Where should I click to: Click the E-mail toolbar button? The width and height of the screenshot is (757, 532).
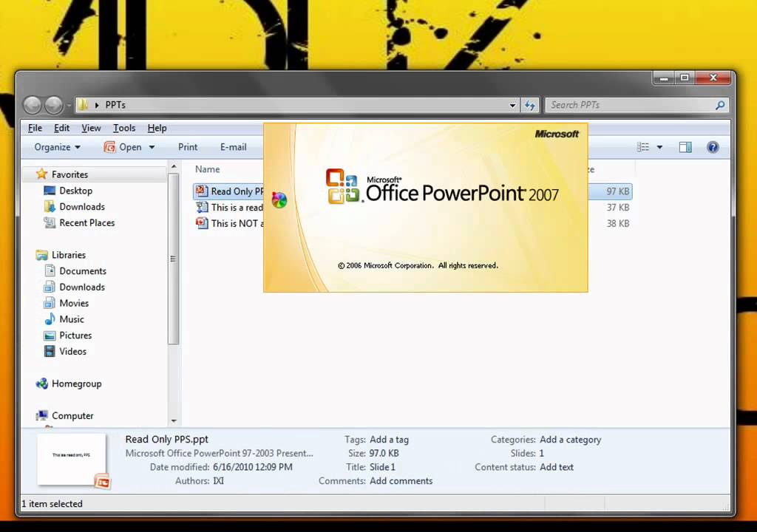point(233,147)
